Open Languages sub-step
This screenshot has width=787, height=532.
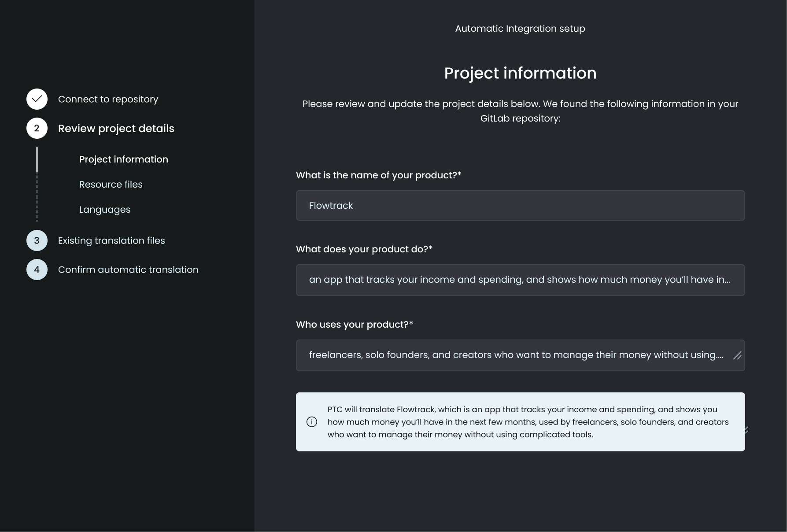tap(105, 210)
